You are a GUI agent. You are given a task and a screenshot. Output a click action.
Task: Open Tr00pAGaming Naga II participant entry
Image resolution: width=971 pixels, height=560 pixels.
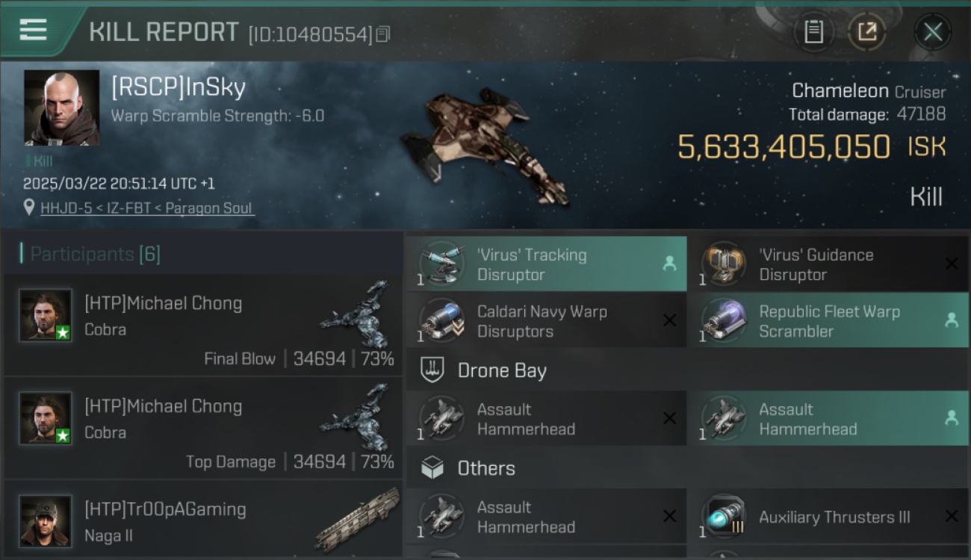(x=202, y=520)
